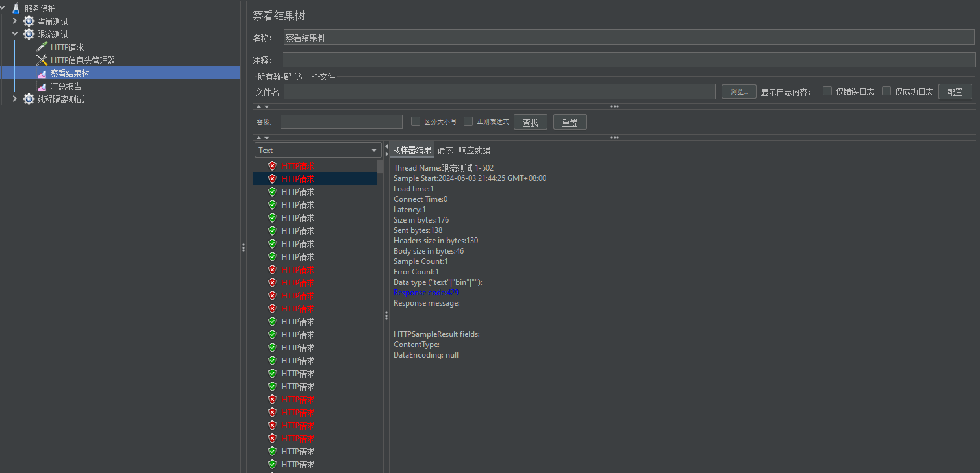Click the Latency:1 line
The height and width of the screenshot is (473, 980).
(410, 210)
